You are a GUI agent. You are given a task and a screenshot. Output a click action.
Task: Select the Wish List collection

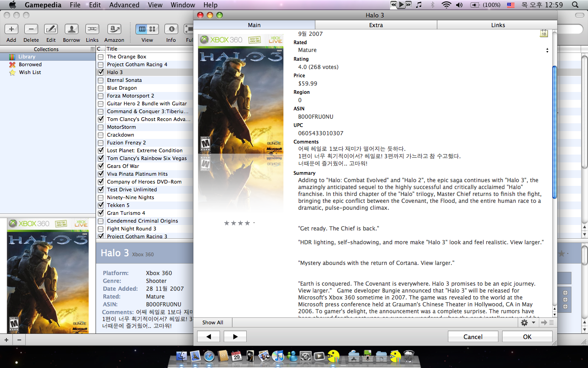point(48,72)
